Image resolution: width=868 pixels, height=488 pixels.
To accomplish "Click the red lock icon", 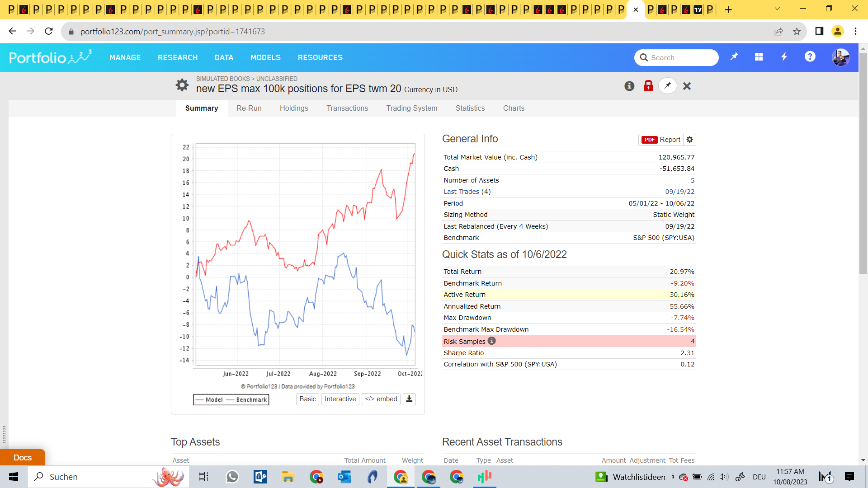I will pyautogui.click(x=648, y=86).
